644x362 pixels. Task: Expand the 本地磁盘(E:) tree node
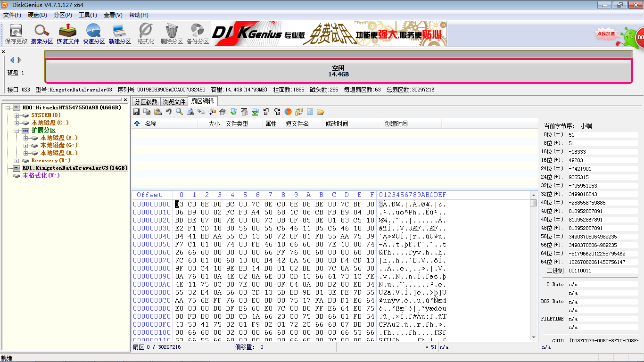click(x=25, y=138)
